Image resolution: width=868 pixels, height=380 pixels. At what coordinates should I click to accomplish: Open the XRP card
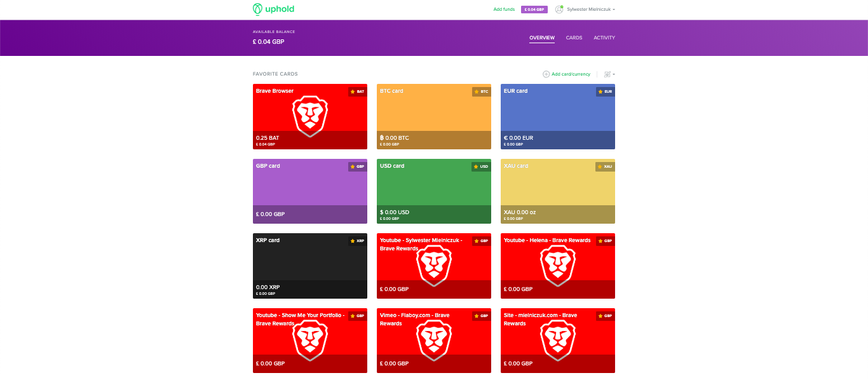310,266
